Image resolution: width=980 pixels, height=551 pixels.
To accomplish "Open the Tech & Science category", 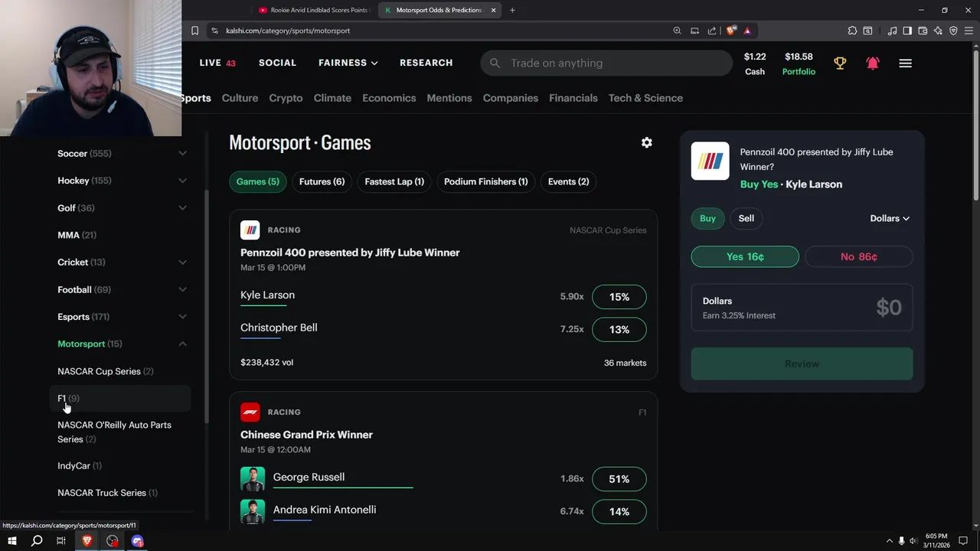I will [x=645, y=98].
